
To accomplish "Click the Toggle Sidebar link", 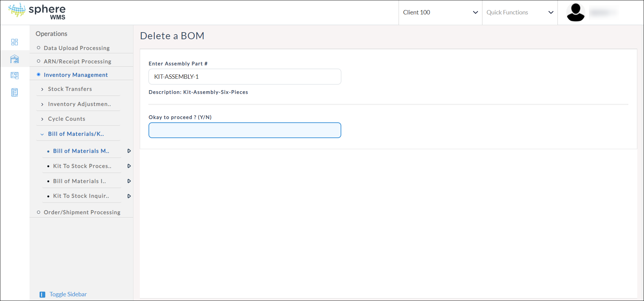I will click(68, 294).
